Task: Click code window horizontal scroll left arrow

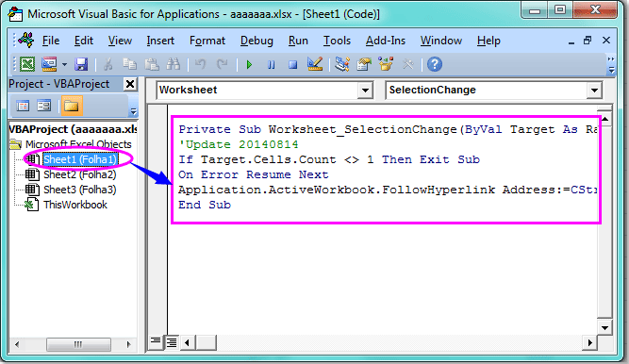Action: (188, 342)
